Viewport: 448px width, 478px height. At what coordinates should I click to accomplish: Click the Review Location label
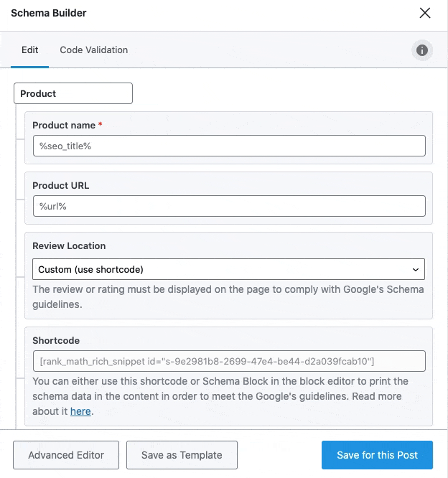69,245
